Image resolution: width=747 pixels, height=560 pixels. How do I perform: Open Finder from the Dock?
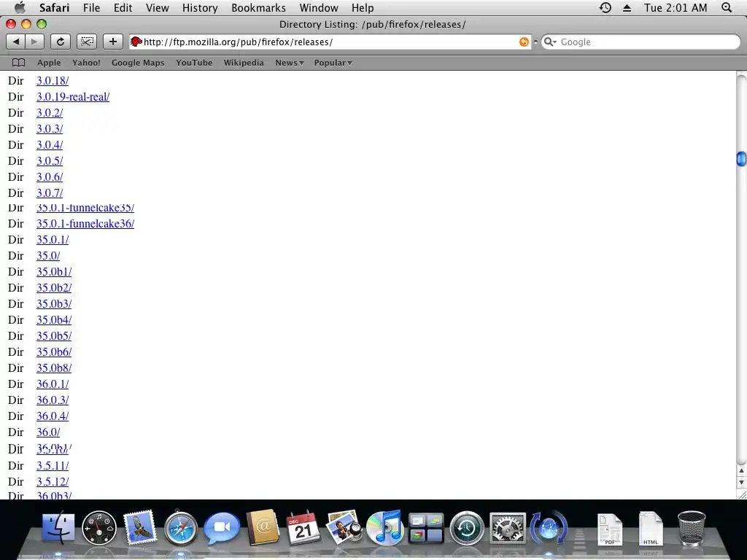click(58, 528)
